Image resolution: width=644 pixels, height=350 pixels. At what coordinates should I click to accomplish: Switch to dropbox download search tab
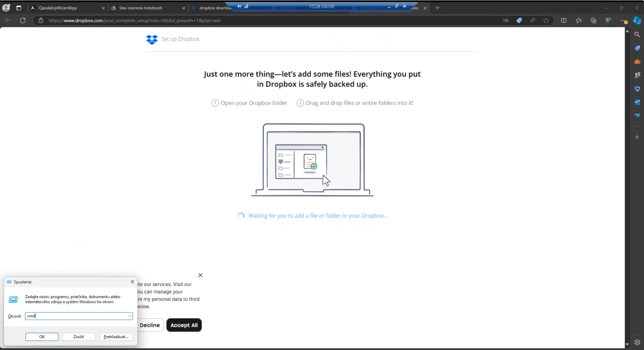click(x=211, y=8)
